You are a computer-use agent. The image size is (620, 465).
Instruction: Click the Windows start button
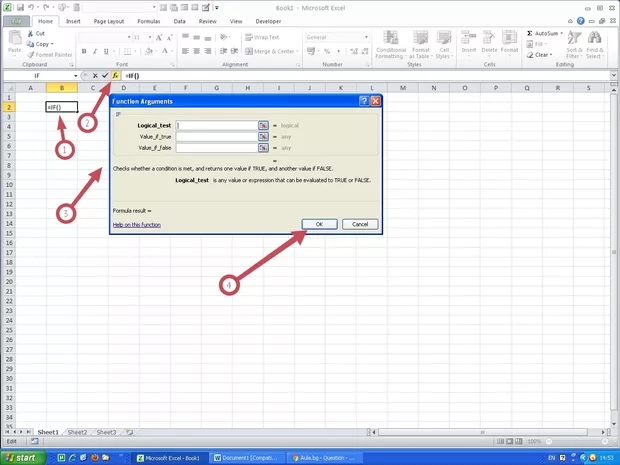coord(26,457)
